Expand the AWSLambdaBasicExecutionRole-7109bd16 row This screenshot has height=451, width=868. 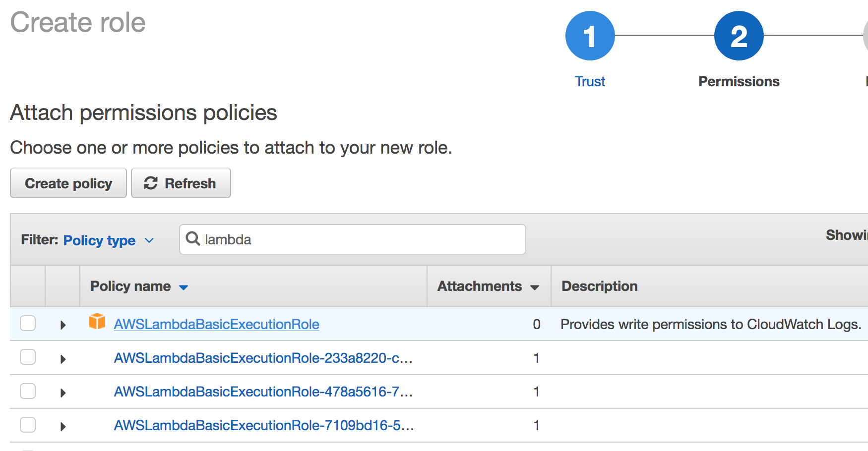(x=63, y=427)
